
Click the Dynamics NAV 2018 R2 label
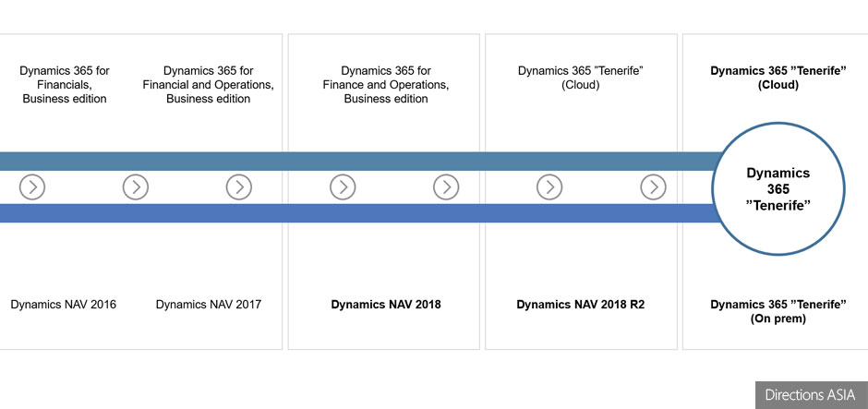pos(580,305)
